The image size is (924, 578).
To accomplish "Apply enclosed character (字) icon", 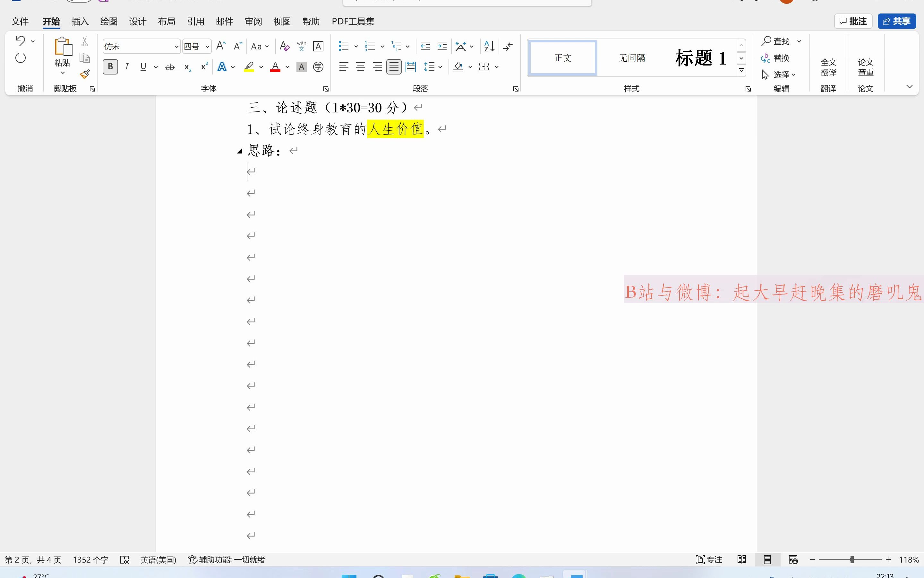I will point(318,67).
